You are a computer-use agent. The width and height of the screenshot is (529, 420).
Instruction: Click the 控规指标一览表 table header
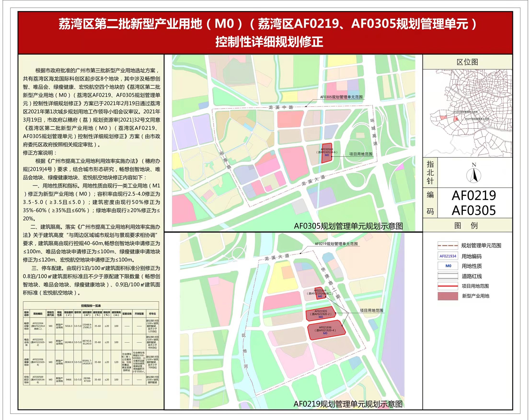pyautogui.click(x=91, y=306)
